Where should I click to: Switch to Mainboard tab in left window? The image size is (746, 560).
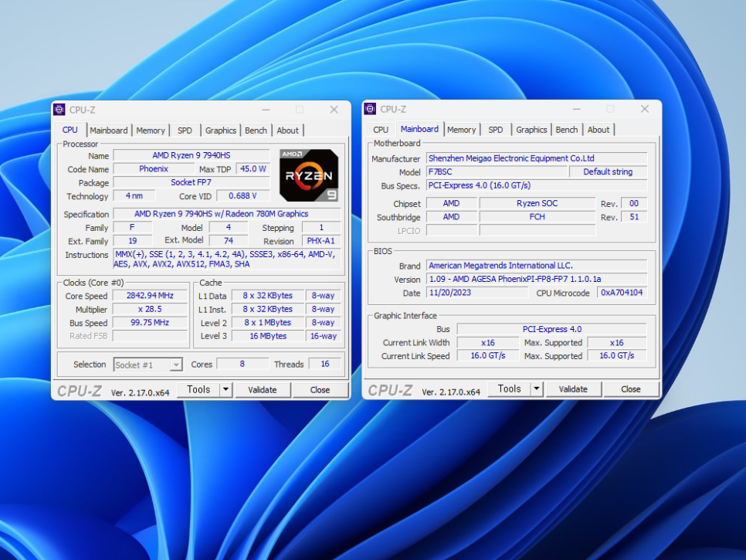click(109, 131)
